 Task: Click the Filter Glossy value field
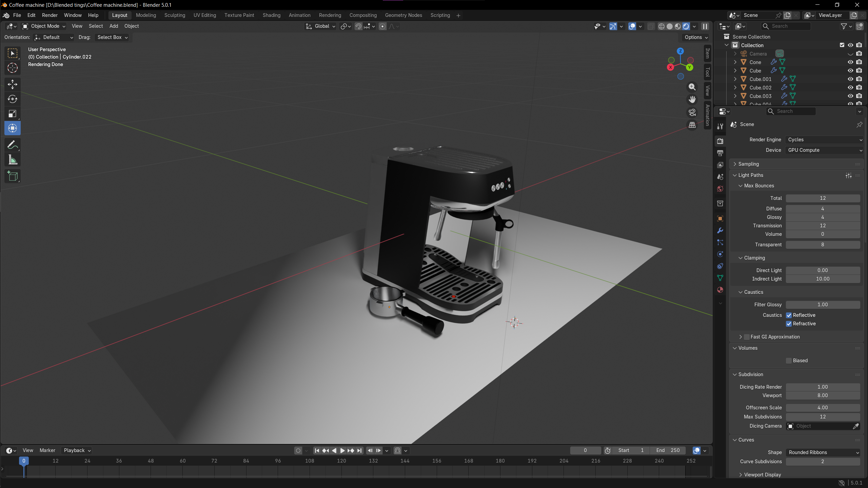click(823, 305)
